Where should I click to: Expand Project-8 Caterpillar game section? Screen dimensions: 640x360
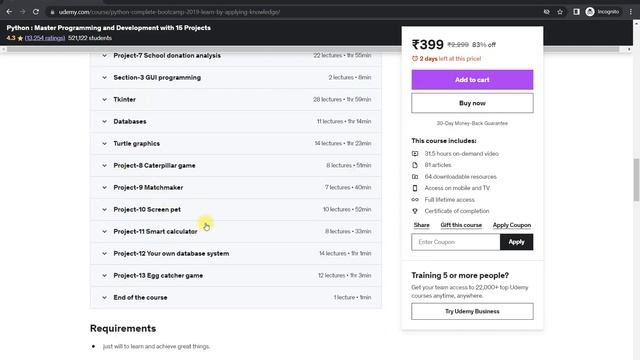[236, 166]
